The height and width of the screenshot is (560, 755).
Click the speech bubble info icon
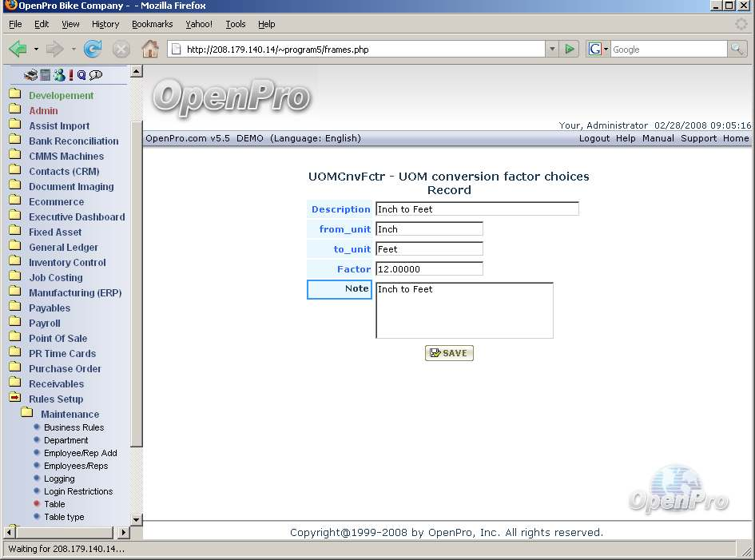tap(96, 75)
